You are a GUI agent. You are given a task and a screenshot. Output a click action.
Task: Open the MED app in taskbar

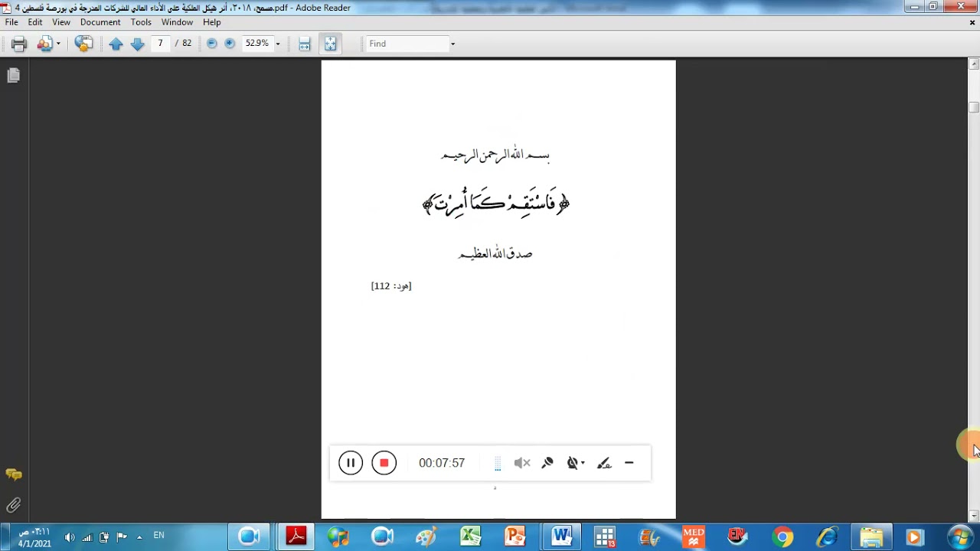(x=694, y=536)
